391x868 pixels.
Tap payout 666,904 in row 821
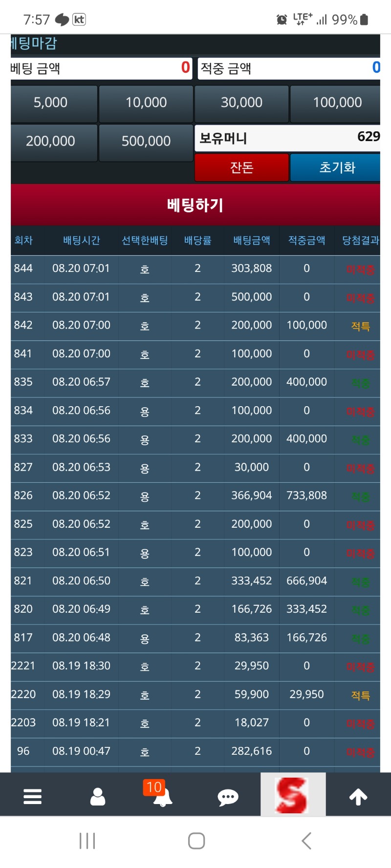point(306,580)
